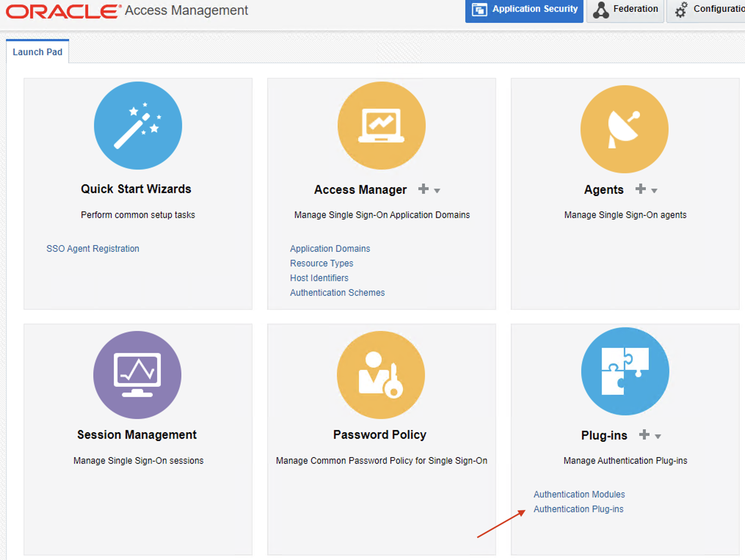
Task: Select the Application Security tab
Action: pos(524,10)
